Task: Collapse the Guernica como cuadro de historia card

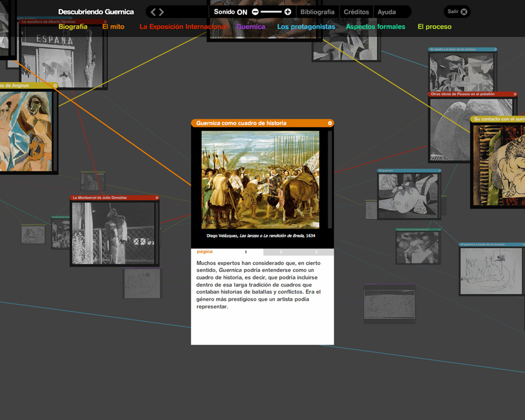Action: click(330, 123)
